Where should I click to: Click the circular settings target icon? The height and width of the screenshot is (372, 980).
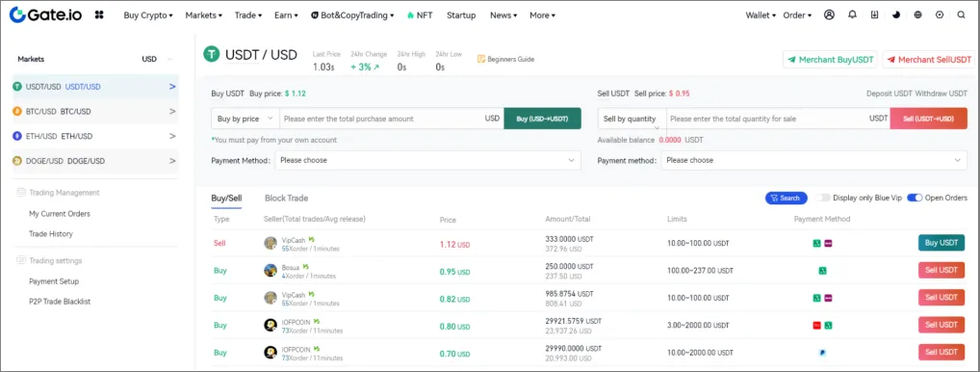(940, 15)
